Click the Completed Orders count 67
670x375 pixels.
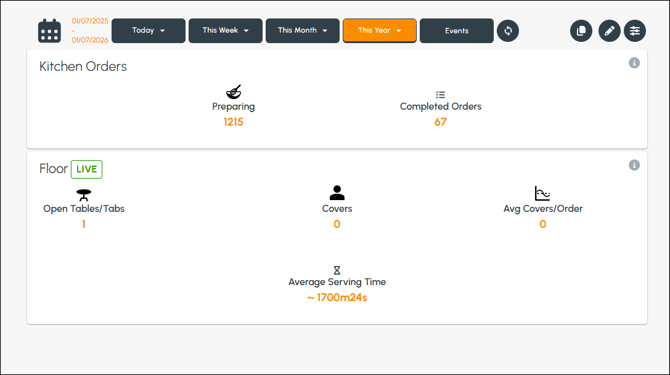[x=440, y=122]
